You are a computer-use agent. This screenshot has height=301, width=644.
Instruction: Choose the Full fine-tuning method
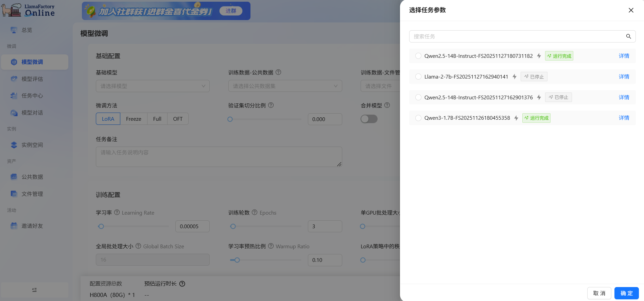[x=157, y=119]
